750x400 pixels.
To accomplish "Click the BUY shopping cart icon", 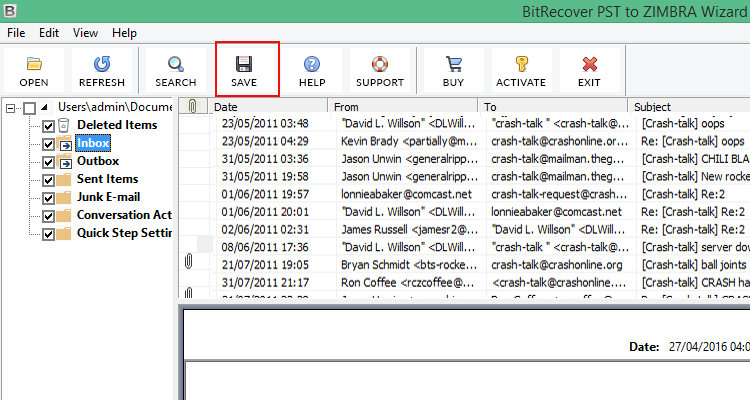I will [x=453, y=64].
